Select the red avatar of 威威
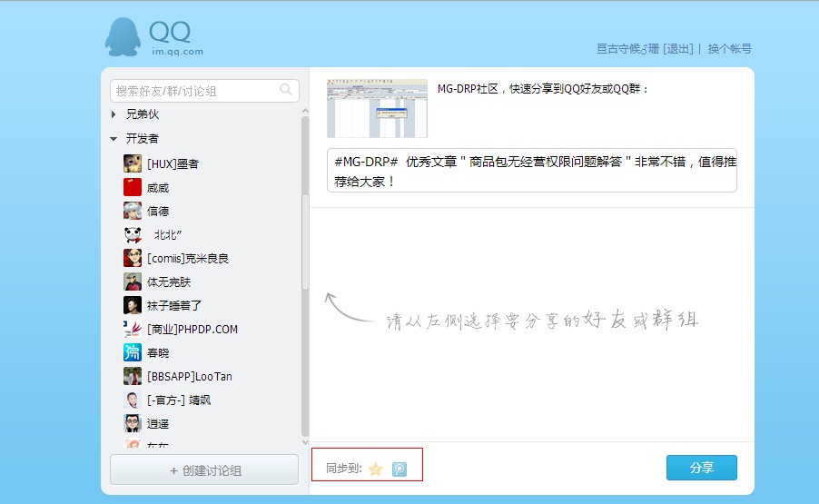Image resolution: width=819 pixels, height=504 pixels. (x=133, y=187)
